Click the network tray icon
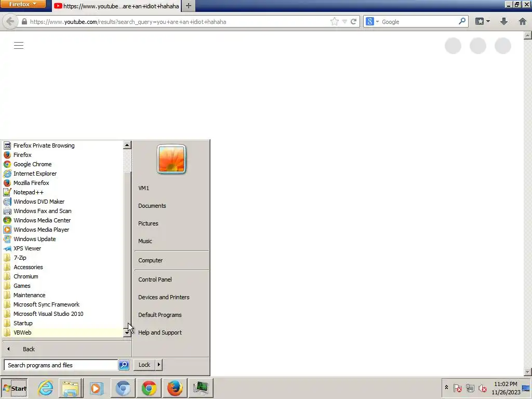Screen dimensions: 532x399 pos(470,388)
